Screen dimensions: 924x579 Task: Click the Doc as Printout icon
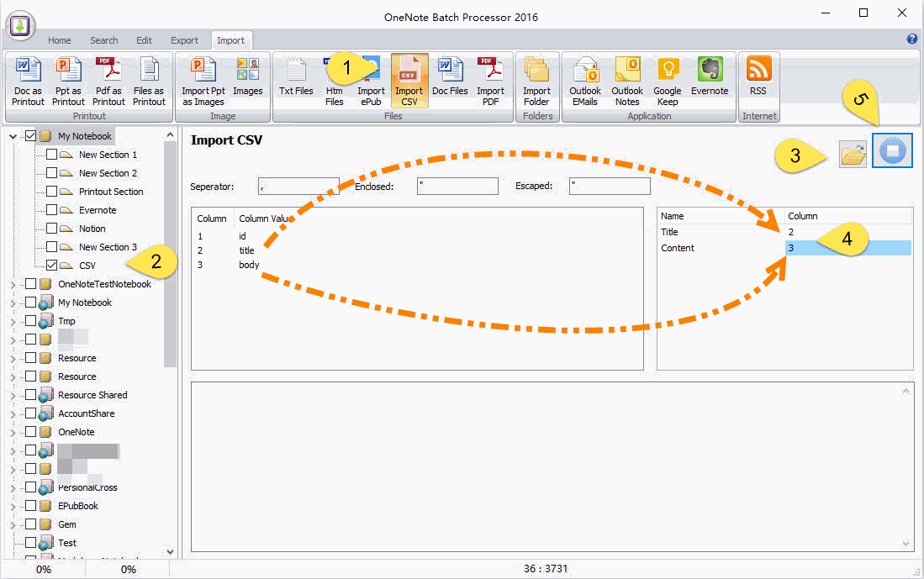point(28,82)
